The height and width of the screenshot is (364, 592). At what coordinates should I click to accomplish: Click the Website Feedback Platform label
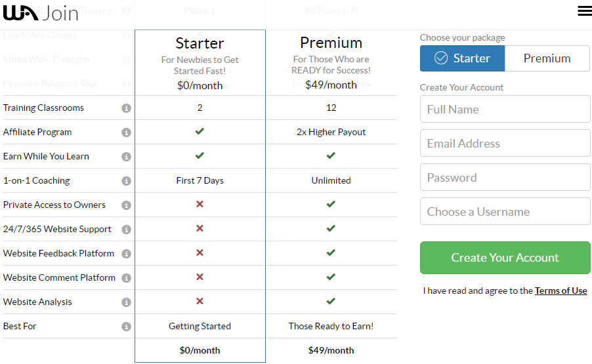pos(58,253)
